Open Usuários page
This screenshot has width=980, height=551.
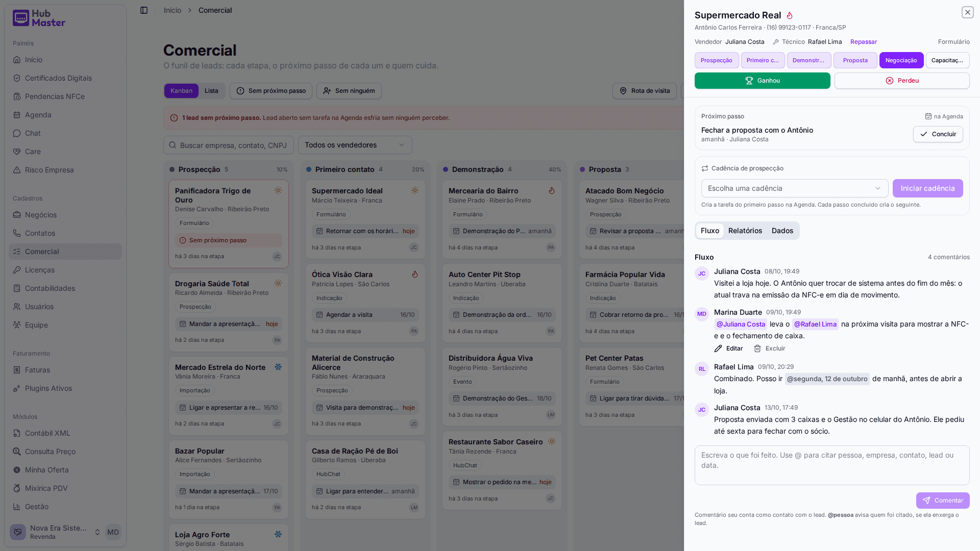(65, 307)
